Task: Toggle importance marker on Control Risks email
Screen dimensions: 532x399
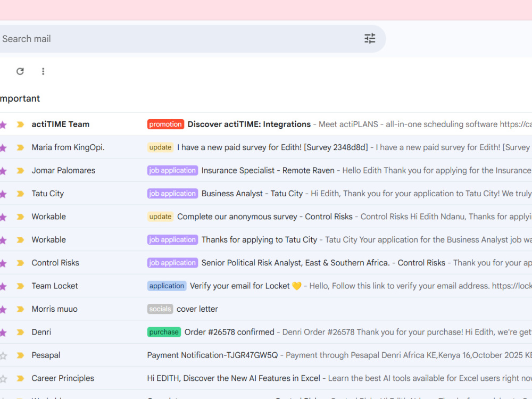Action: click(20, 263)
